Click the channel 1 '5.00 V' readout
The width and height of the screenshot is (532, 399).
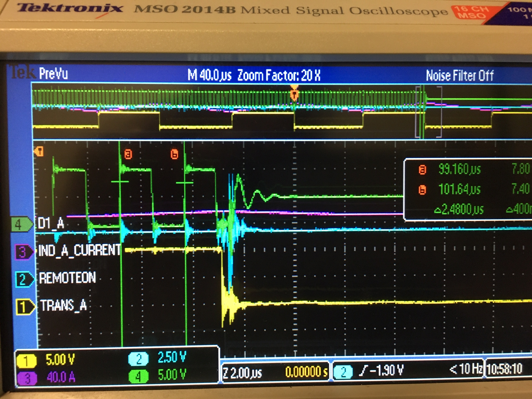coord(60,360)
